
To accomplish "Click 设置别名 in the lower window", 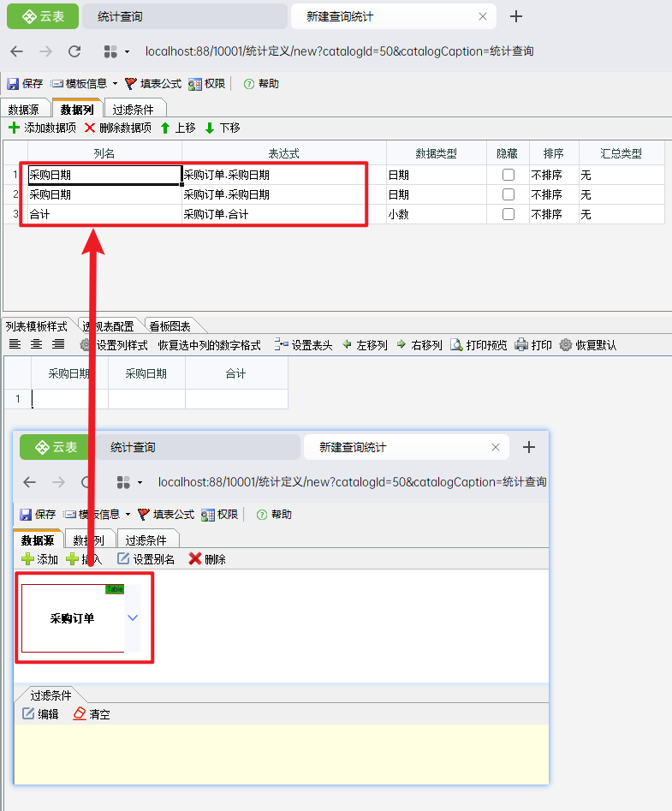I will 146,559.
